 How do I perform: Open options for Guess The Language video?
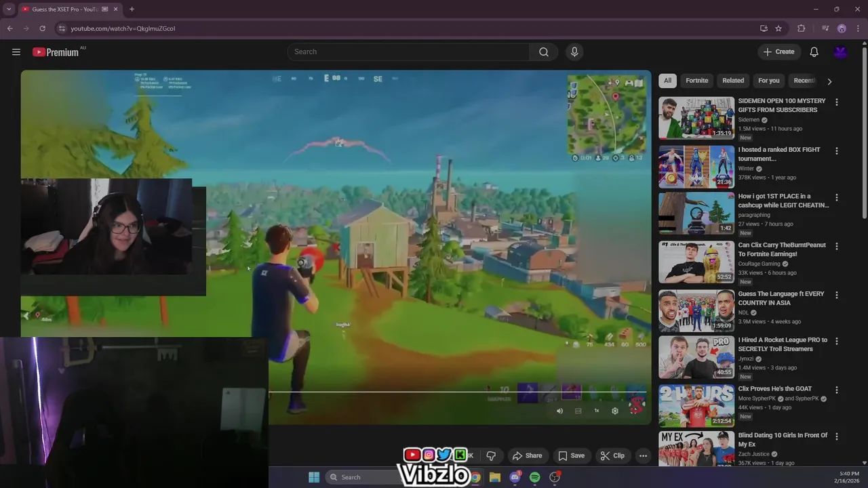point(837,295)
